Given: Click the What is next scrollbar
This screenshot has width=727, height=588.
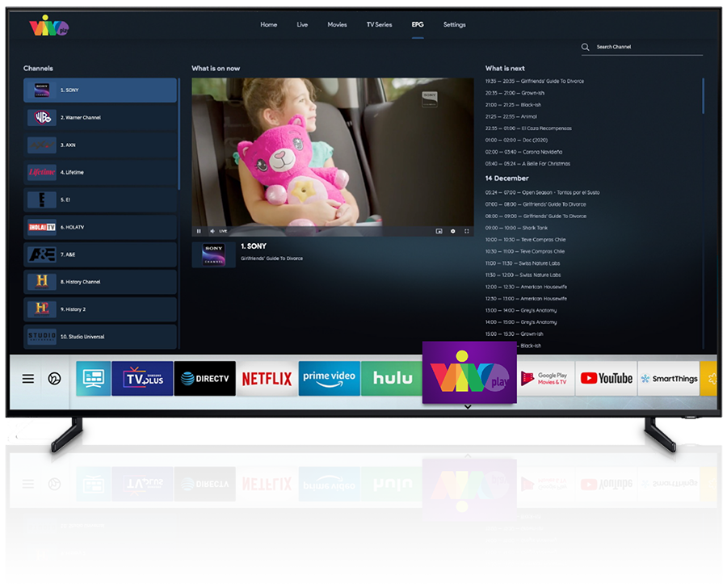Looking at the screenshot, I should [x=704, y=97].
